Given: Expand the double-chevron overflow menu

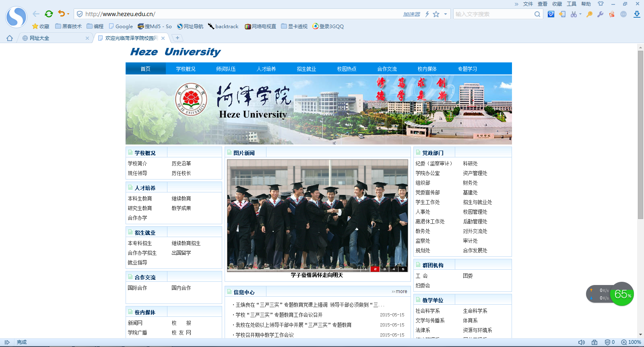Looking at the screenshot, I should (x=516, y=4).
